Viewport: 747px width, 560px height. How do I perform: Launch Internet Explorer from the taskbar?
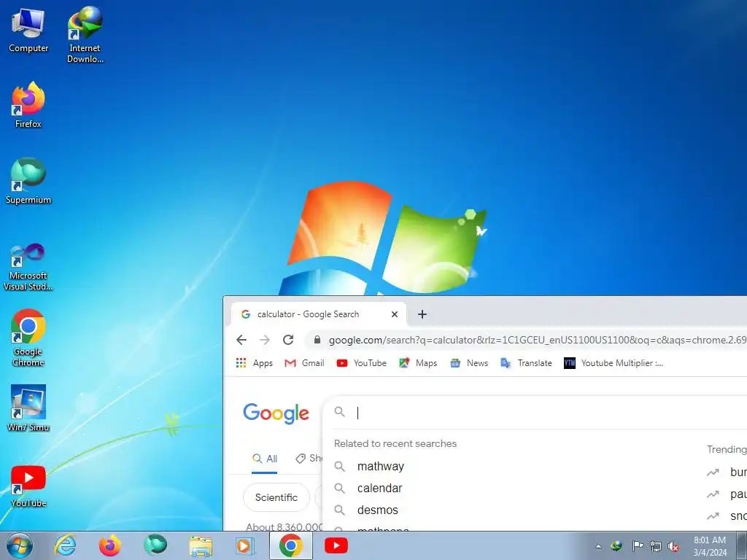65,545
